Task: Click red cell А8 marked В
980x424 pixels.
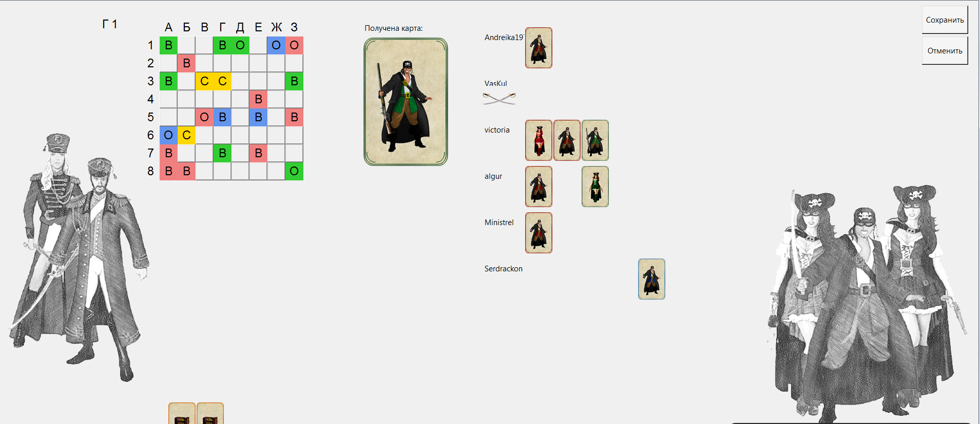Action: (x=168, y=171)
